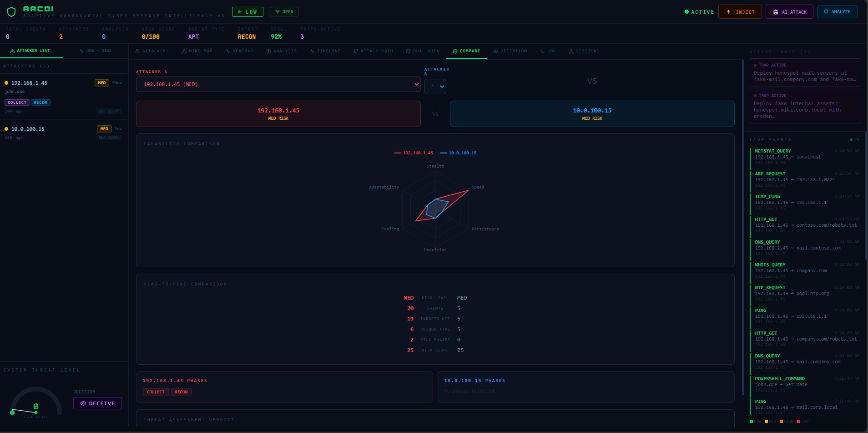Viewport: 868px width, 433px height.
Task: Click the RECON tag in 192.168.1.45 Phases
Action: (181, 392)
